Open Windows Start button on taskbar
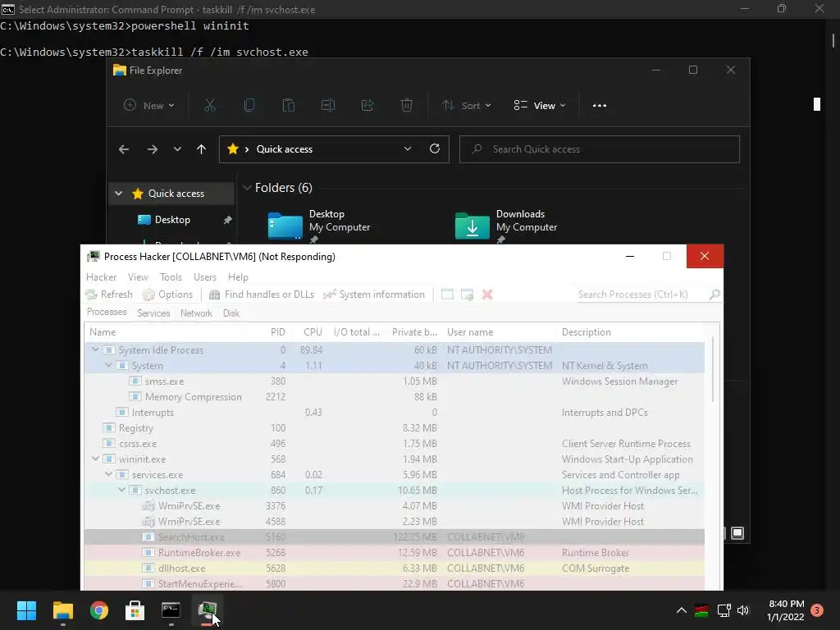840x630 pixels. 26,610
